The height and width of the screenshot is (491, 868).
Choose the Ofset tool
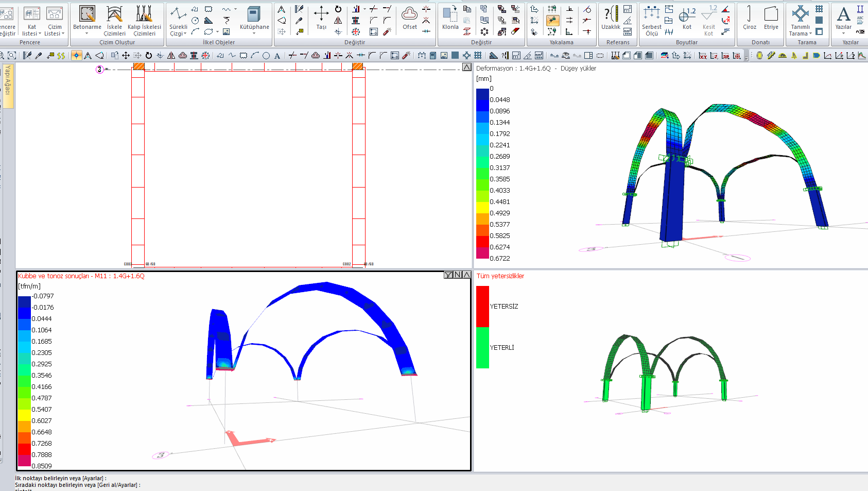[x=410, y=18]
